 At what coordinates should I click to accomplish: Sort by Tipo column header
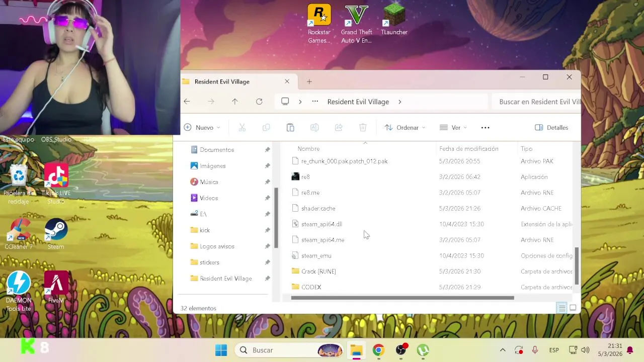tap(527, 149)
